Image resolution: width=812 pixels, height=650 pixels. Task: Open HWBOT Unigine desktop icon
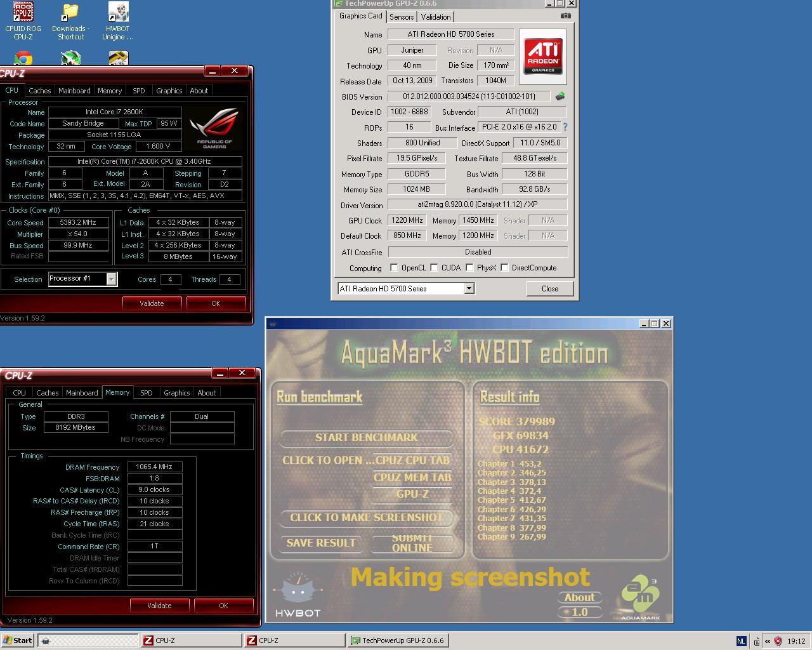[118, 21]
